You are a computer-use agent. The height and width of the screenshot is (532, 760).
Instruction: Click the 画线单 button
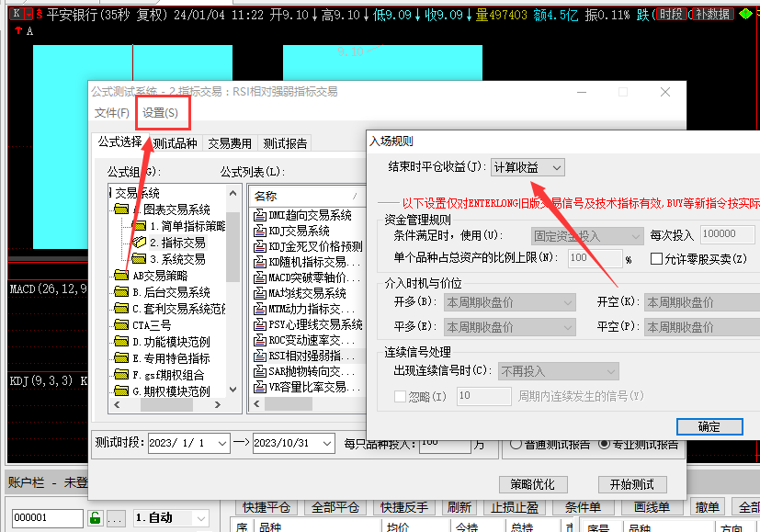point(652,507)
